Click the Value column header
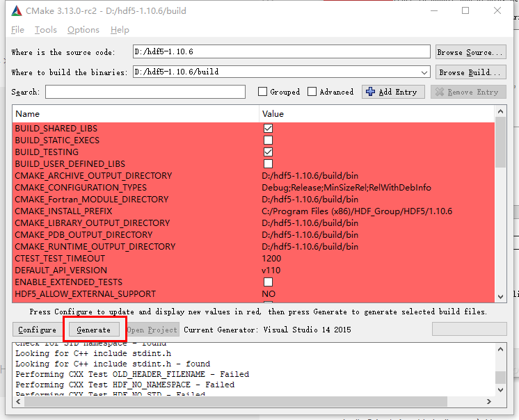Screen dimensions: 519x420 click(376, 114)
